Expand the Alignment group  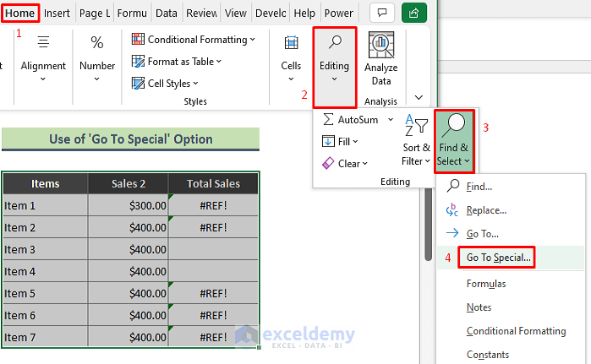point(43,59)
